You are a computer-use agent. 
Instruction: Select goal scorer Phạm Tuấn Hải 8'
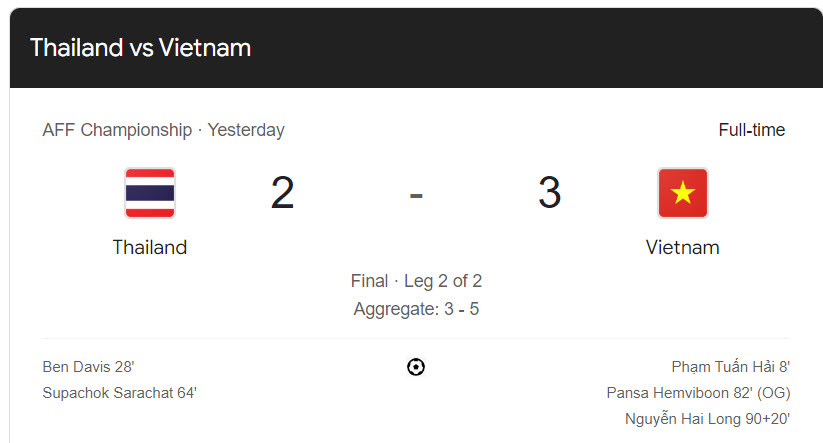pos(731,367)
